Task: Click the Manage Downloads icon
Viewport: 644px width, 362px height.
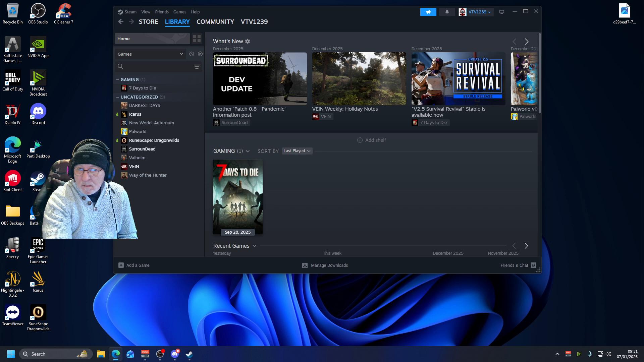Action: [x=305, y=265]
